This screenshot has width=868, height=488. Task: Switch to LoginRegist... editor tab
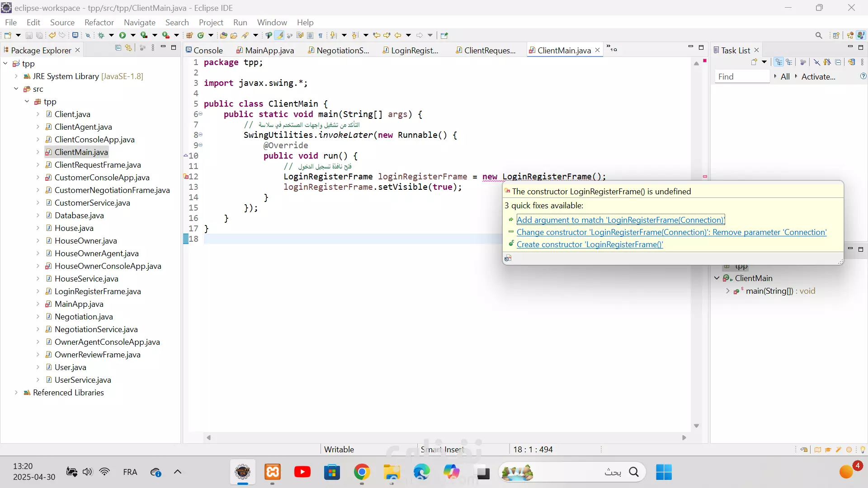410,50
